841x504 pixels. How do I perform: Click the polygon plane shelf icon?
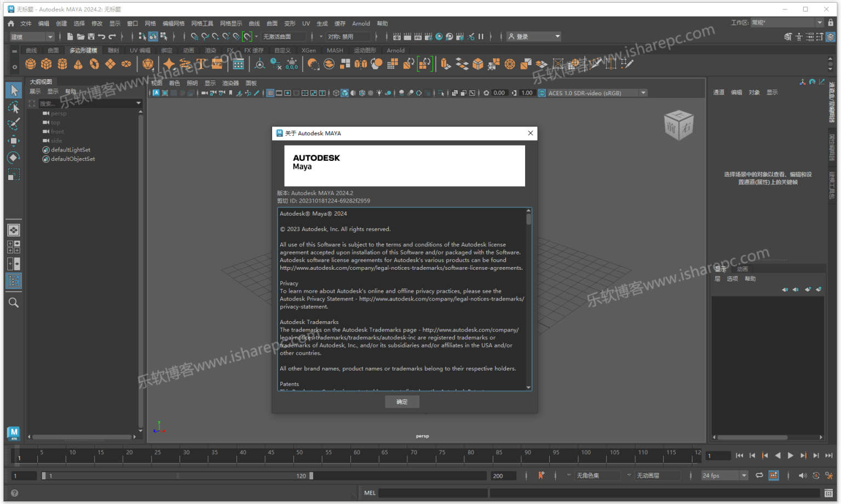tap(110, 64)
